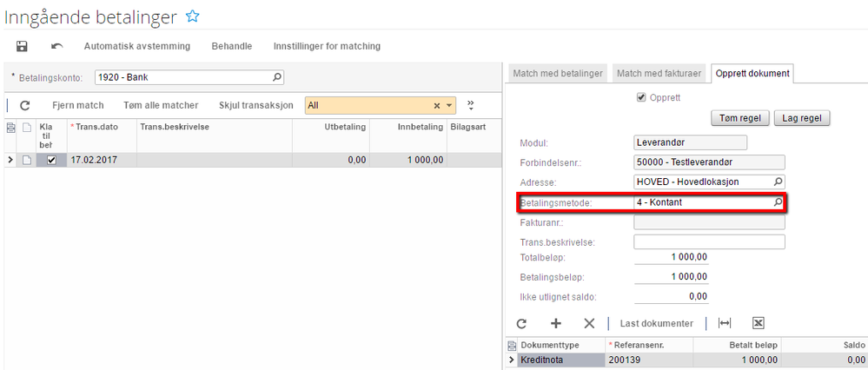Export documents grid to Excel icon
The image size is (868, 370).
tap(758, 323)
